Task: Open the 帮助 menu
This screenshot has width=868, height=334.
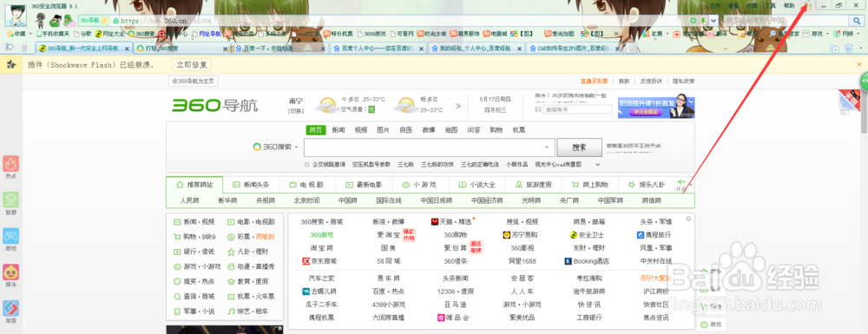Action: coord(789,5)
